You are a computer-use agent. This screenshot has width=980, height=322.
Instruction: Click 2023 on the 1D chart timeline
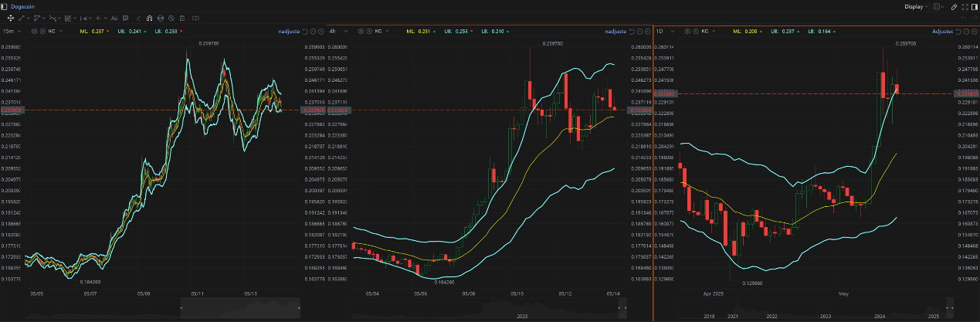826,317
